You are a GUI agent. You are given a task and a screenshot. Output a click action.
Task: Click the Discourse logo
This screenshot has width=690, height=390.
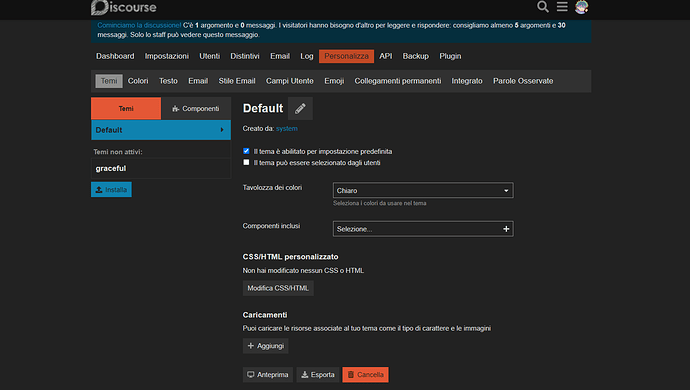124,7
